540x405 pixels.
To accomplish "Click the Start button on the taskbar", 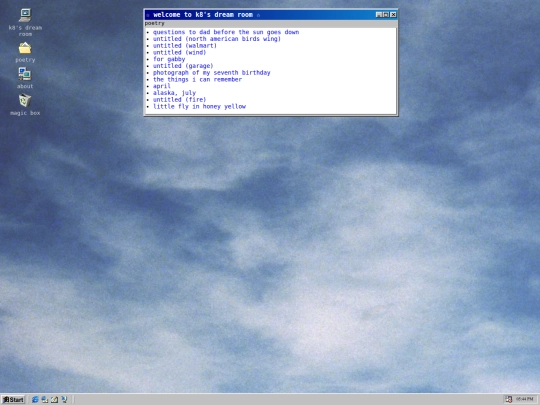I will [x=13, y=399].
